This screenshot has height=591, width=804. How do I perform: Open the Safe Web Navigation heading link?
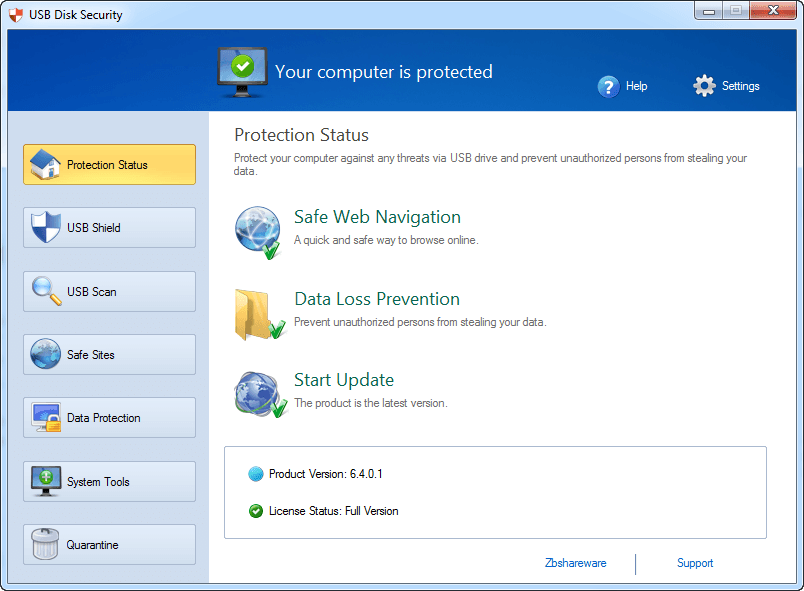377,217
